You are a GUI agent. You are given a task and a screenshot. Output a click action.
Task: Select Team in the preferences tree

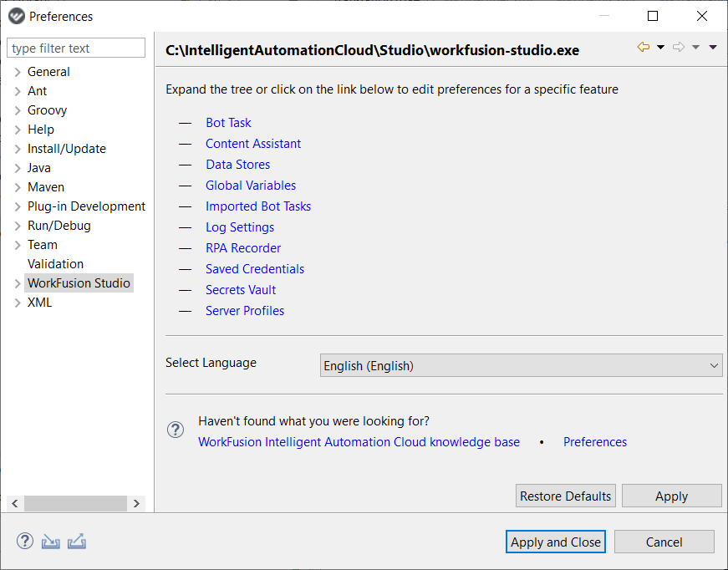point(43,245)
